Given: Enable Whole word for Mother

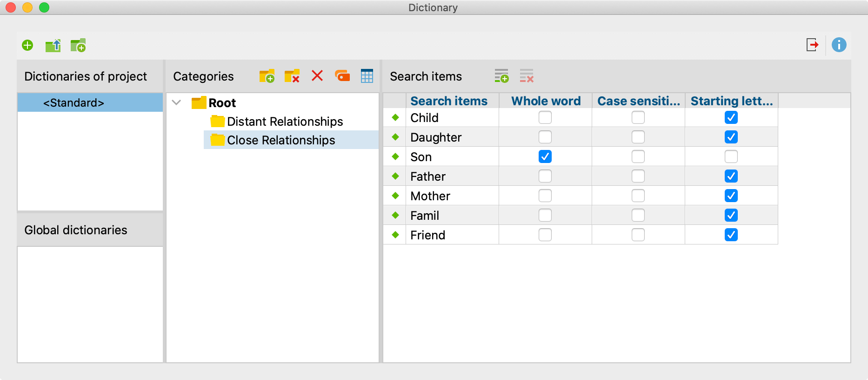Looking at the screenshot, I should pyautogui.click(x=545, y=196).
